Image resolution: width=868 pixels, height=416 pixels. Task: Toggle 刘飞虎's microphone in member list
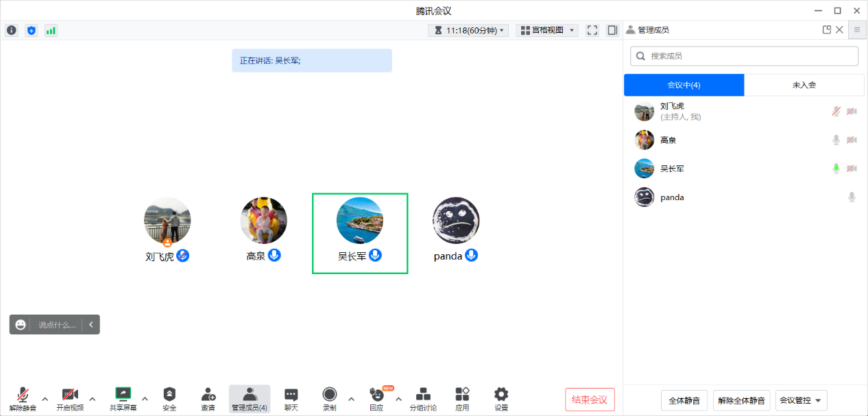click(836, 111)
